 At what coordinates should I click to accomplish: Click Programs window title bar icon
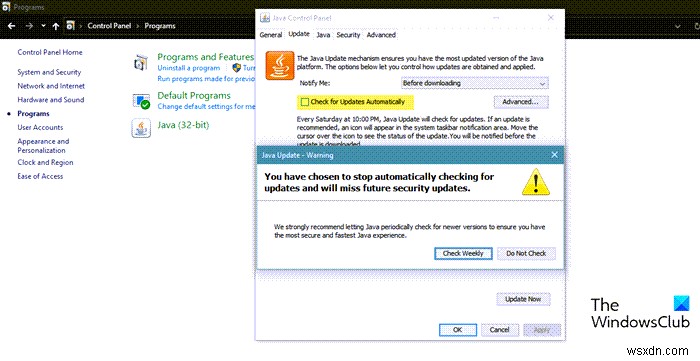[x=6, y=7]
